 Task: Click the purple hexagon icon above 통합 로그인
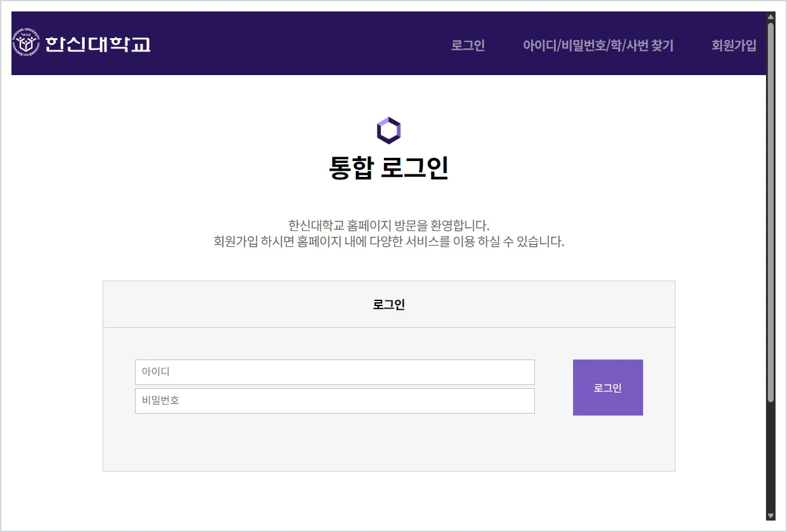[388, 130]
